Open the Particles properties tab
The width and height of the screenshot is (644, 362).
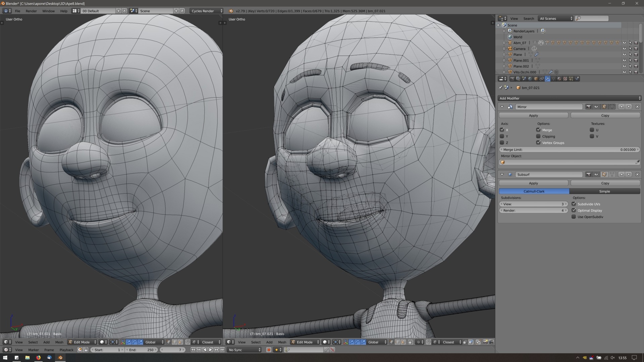571,79
